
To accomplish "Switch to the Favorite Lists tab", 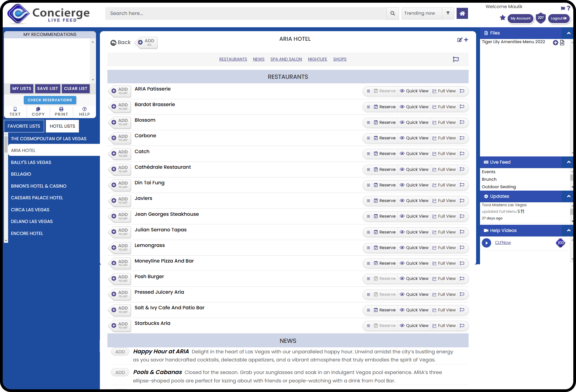I will pyautogui.click(x=24, y=126).
